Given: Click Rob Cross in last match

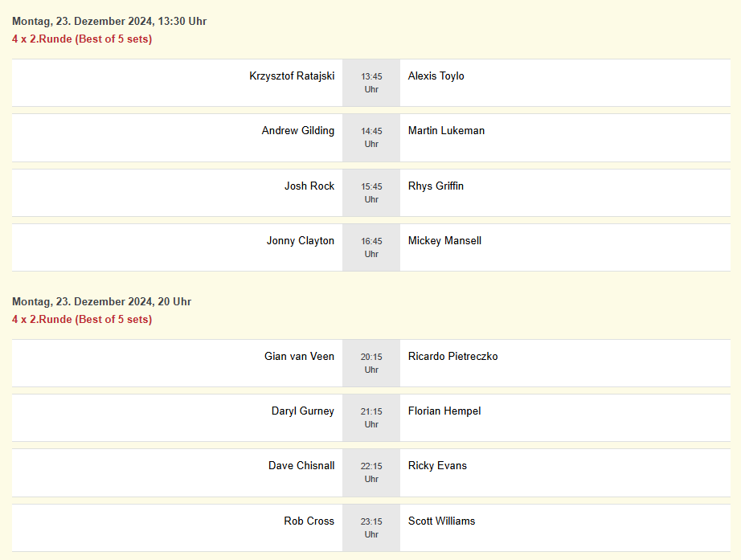Looking at the screenshot, I should coord(309,521).
